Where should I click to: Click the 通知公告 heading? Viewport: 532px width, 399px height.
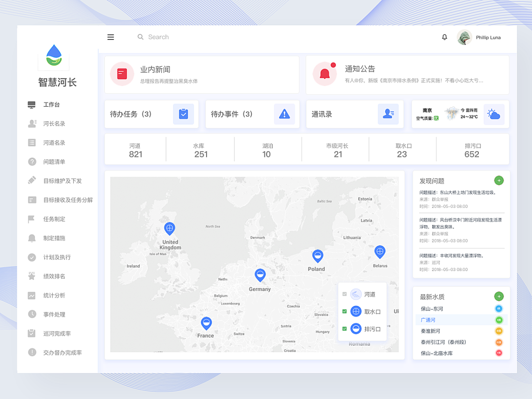(x=360, y=69)
